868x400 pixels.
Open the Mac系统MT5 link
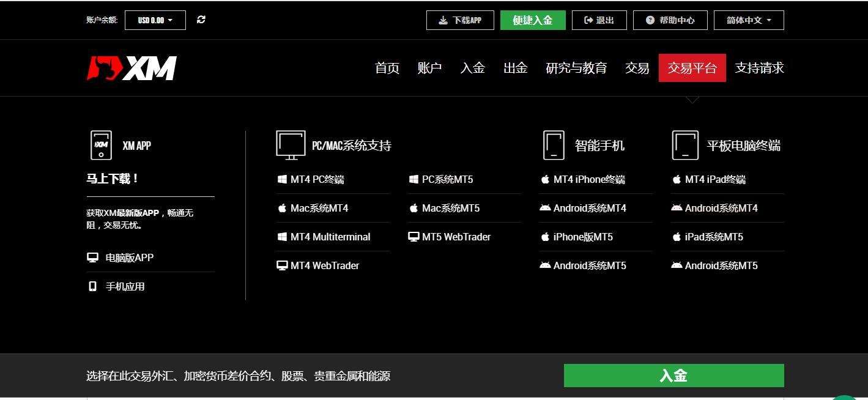451,208
